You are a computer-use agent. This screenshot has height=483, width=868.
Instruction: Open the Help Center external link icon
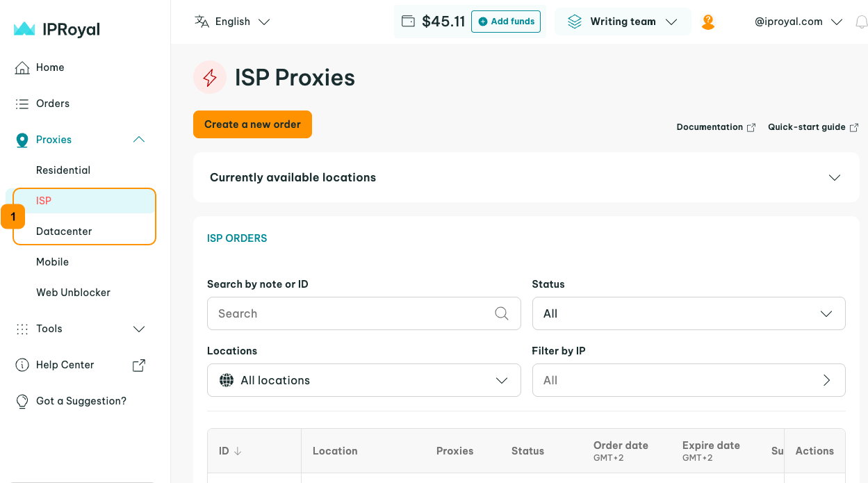point(139,365)
